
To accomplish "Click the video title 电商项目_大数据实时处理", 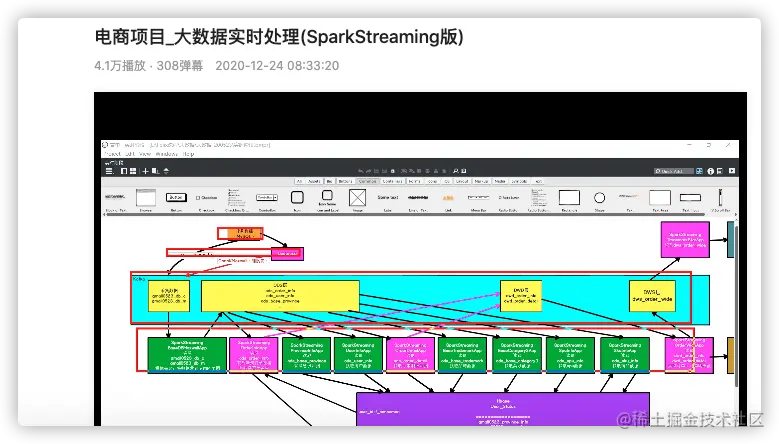I will pyautogui.click(x=279, y=37).
